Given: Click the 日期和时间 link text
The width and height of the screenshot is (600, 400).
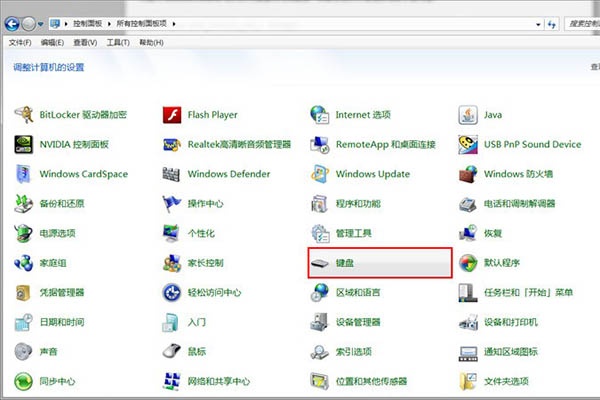Looking at the screenshot, I should pos(62,322).
